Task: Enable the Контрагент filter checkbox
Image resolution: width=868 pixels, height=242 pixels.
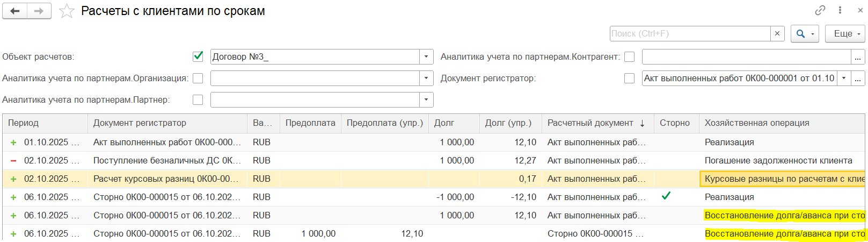Action: (629, 56)
